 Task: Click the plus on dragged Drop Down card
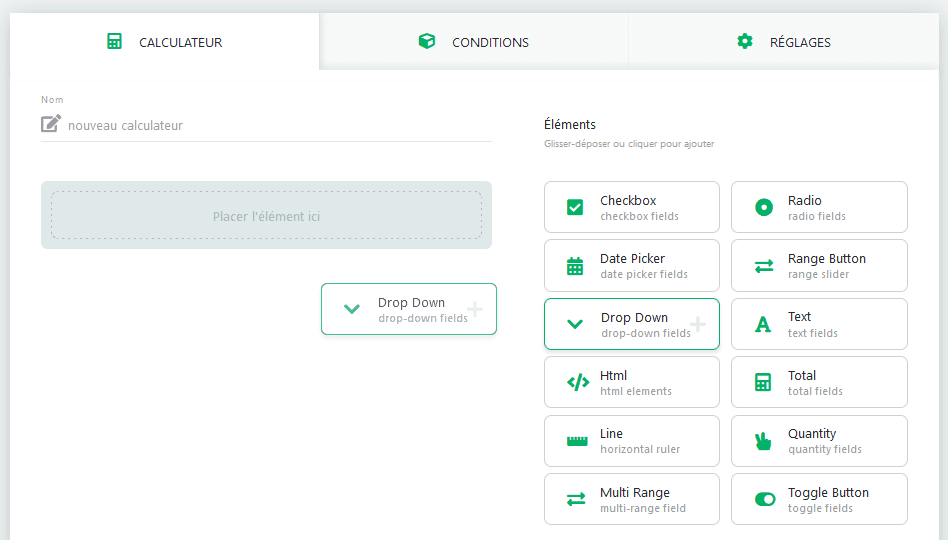[475, 310]
